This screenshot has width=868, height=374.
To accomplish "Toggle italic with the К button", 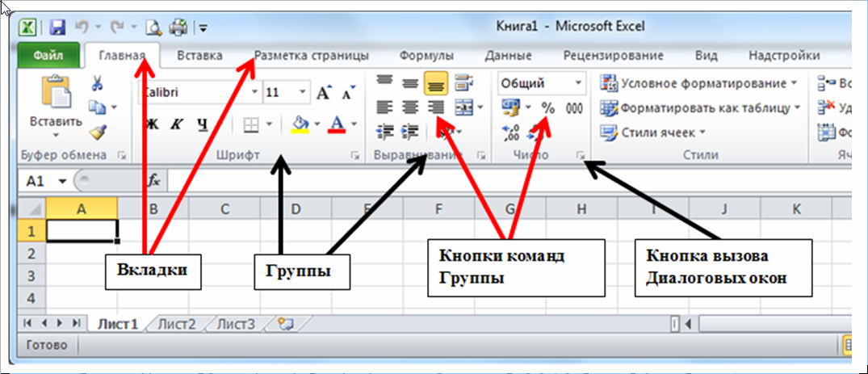I will 177,125.
